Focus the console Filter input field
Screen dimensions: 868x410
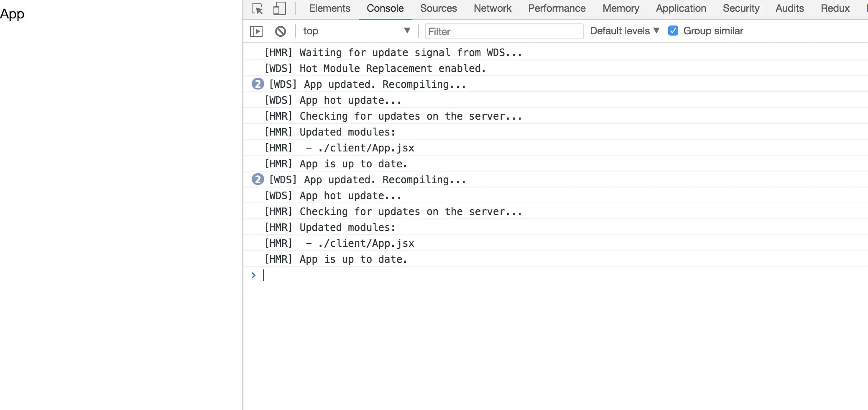point(504,31)
